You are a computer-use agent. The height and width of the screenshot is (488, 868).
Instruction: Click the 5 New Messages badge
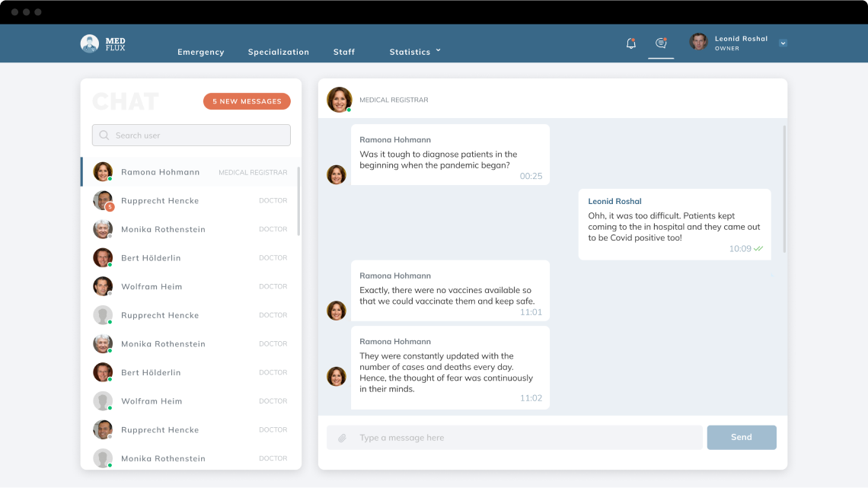(247, 101)
